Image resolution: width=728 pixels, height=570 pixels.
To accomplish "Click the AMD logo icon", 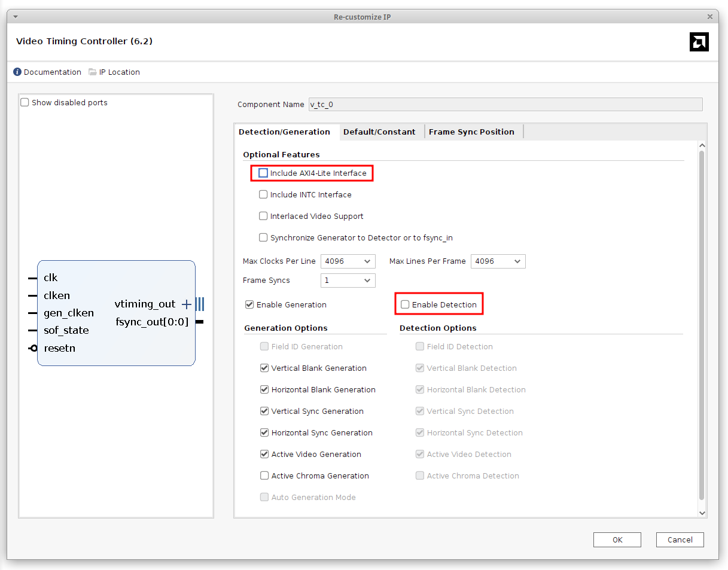I will pyautogui.click(x=699, y=42).
